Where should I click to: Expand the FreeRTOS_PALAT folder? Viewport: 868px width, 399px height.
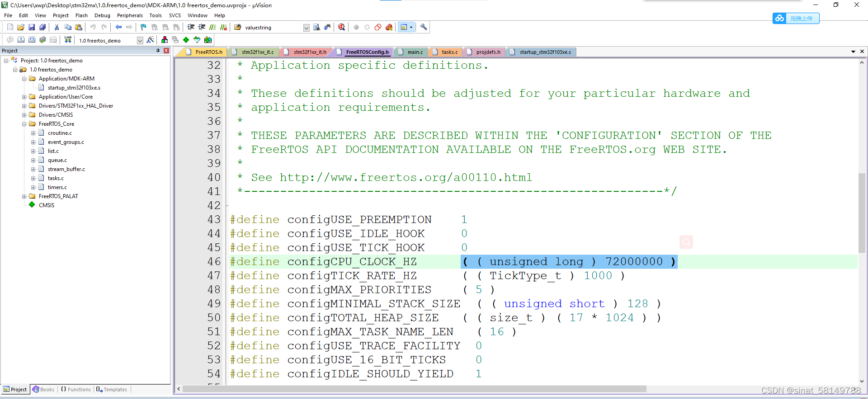click(x=24, y=196)
